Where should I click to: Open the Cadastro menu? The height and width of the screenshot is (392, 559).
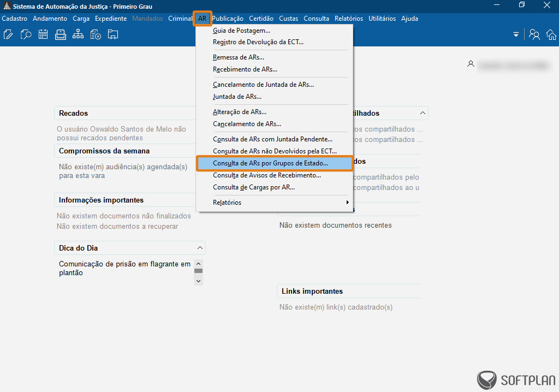15,19
